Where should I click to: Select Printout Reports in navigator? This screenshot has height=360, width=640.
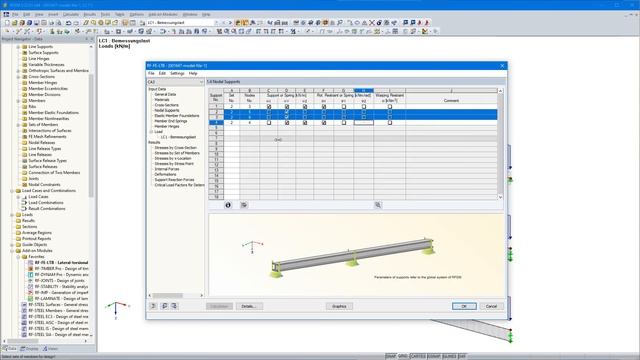36,239
